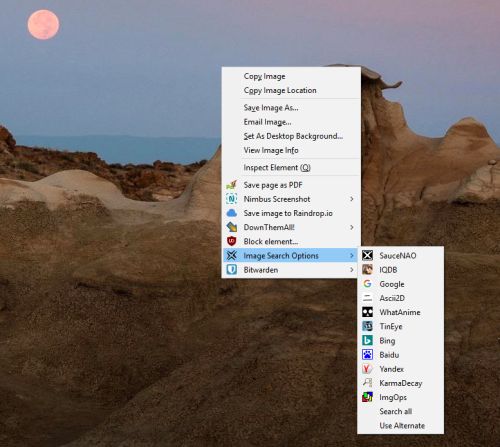The width and height of the screenshot is (500, 447).
Task: Click the Google G icon
Action: (367, 284)
